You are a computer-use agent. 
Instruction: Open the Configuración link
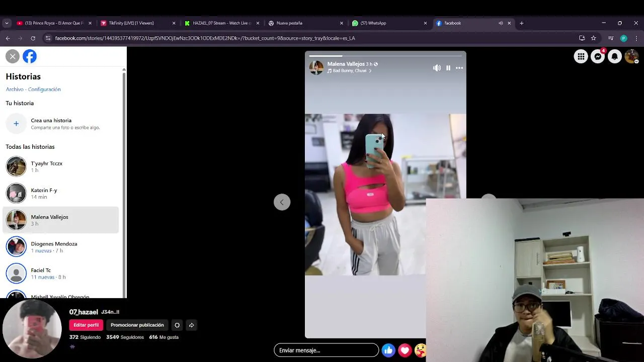(44, 89)
